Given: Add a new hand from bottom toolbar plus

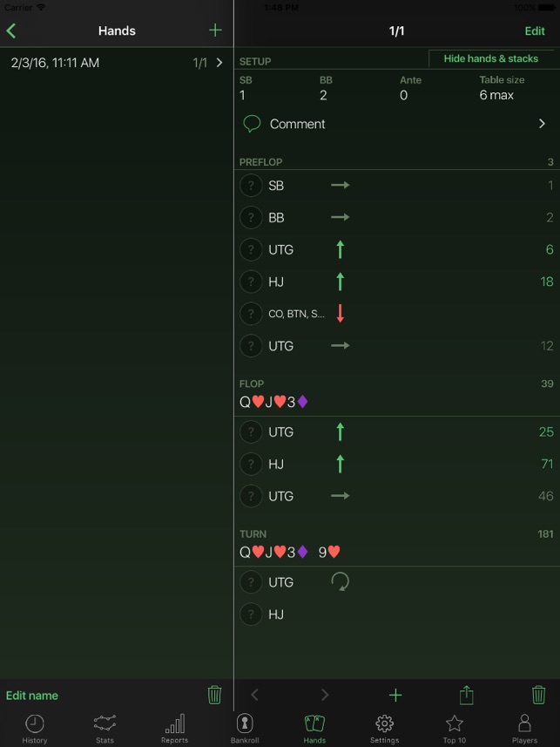Looking at the screenshot, I should (395, 695).
